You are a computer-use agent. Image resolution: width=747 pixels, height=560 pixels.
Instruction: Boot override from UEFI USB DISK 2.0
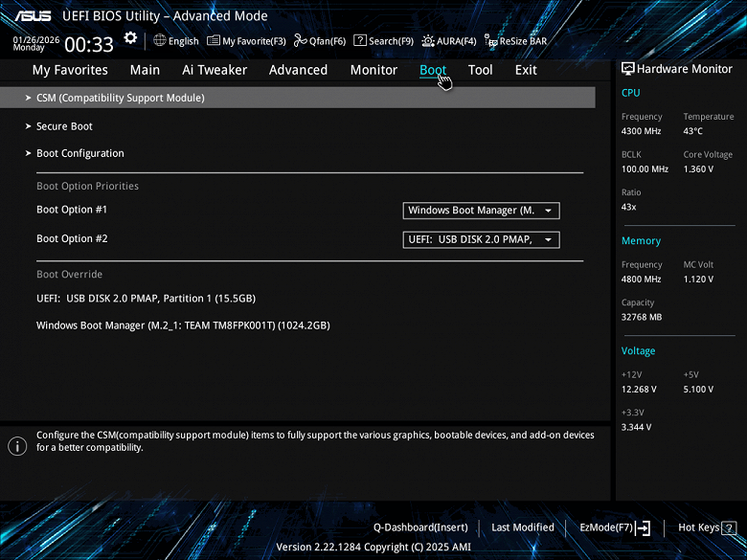(146, 298)
